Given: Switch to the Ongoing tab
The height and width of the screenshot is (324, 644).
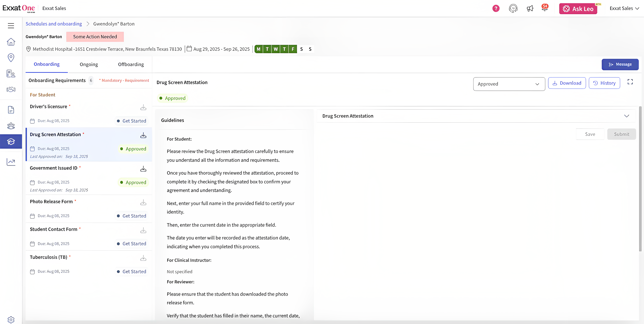Looking at the screenshot, I should click(89, 64).
